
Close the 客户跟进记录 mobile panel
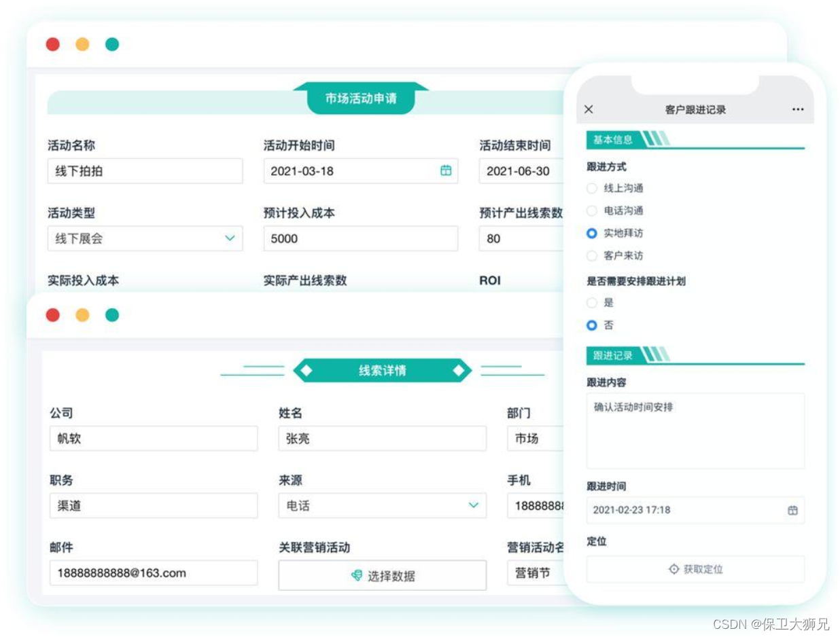[589, 109]
